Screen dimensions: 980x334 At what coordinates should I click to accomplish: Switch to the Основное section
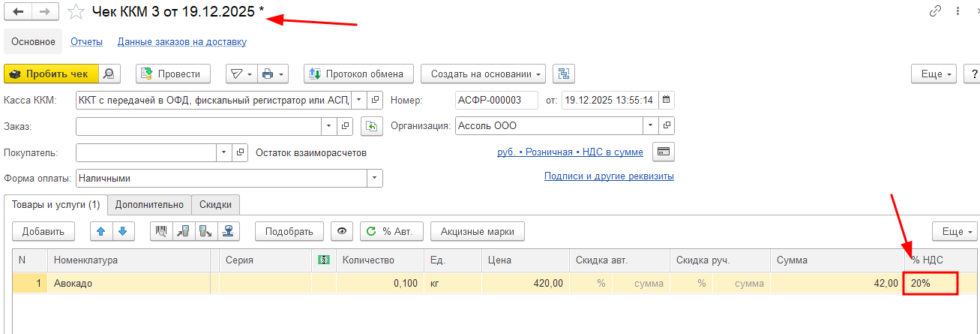coord(33,41)
